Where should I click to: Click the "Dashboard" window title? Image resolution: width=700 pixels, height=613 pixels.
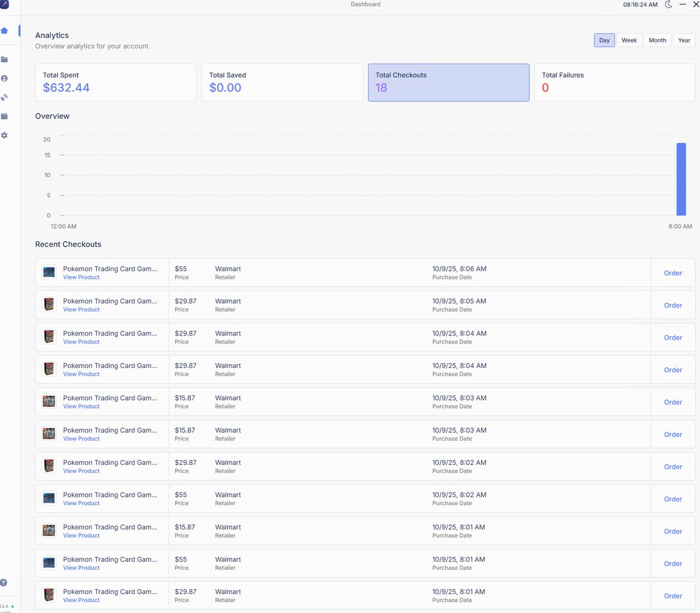pos(366,4)
